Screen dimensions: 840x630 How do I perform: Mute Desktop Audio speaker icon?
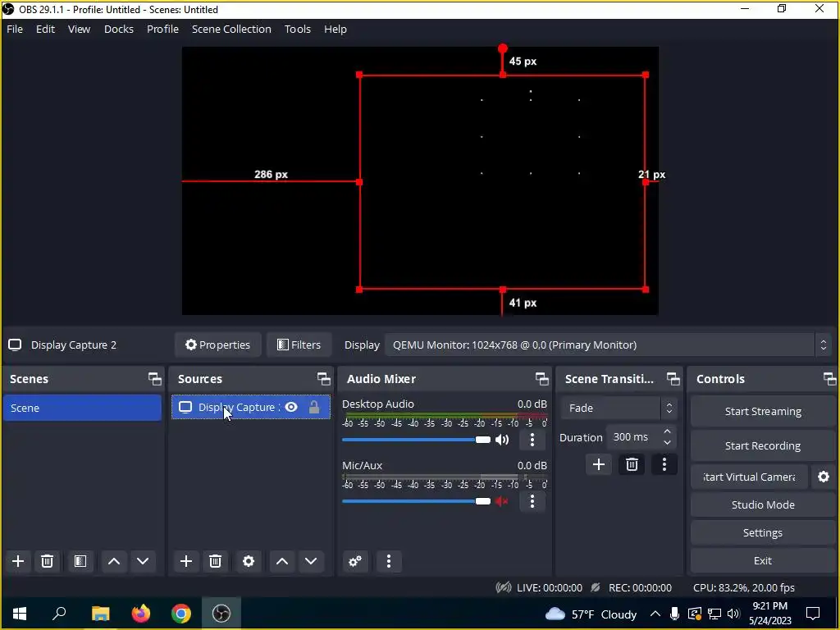pyautogui.click(x=502, y=440)
